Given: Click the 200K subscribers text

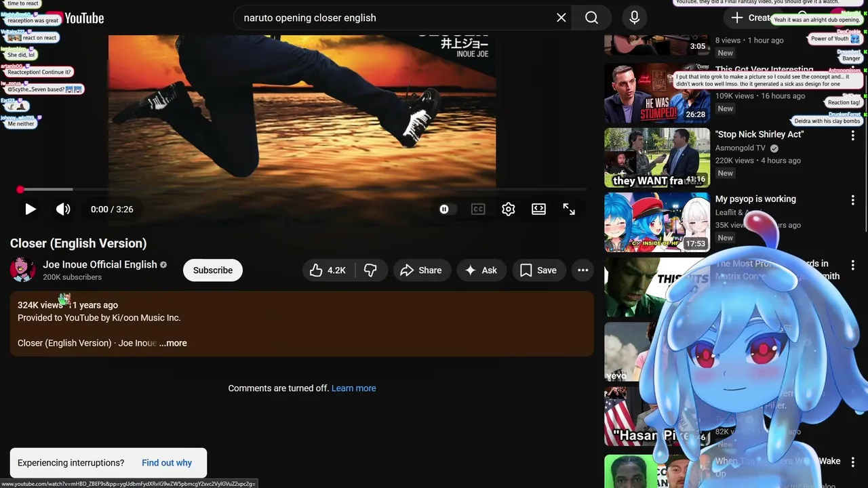Looking at the screenshot, I should click(72, 277).
